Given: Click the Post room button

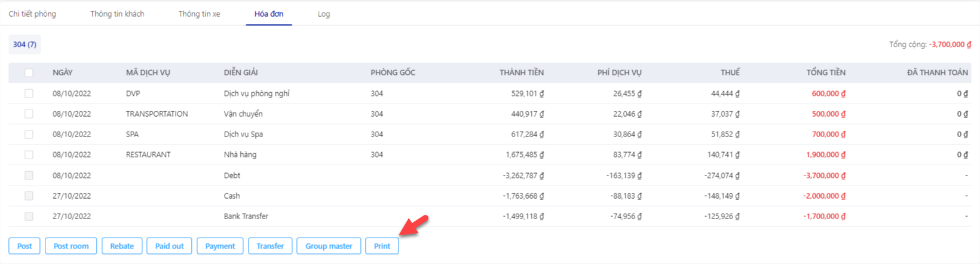Looking at the screenshot, I should pyautogui.click(x=71, y=246).
